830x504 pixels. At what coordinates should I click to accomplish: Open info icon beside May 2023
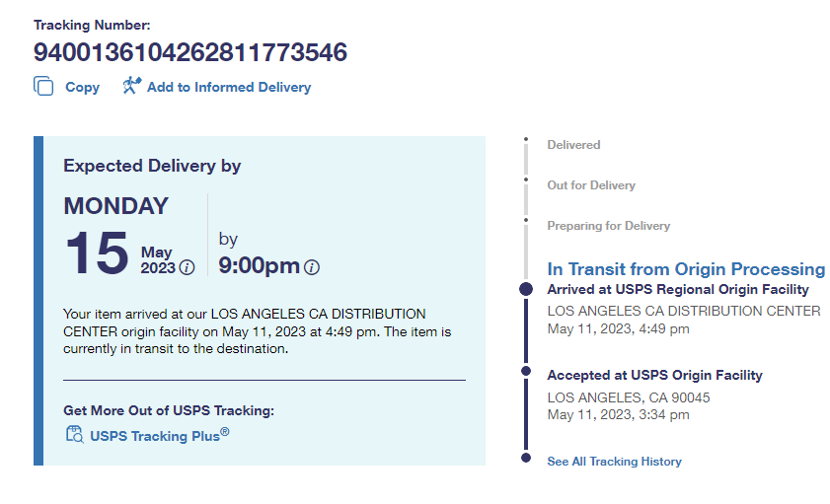tap(188, 267)
